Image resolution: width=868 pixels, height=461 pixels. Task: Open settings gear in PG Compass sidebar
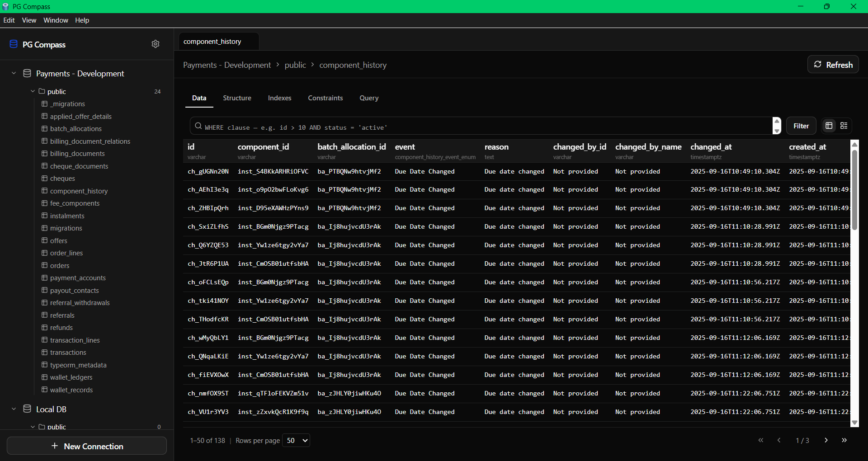pos(156,44)
